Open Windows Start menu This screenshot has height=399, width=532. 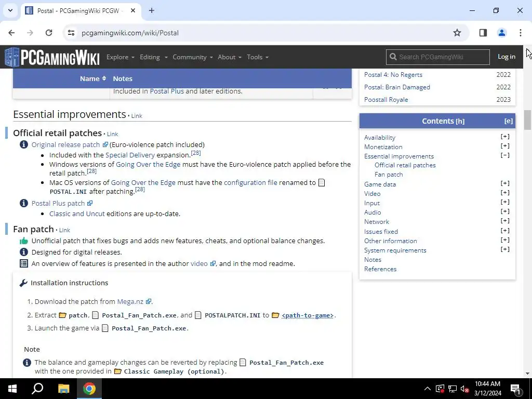click(12, 389)
